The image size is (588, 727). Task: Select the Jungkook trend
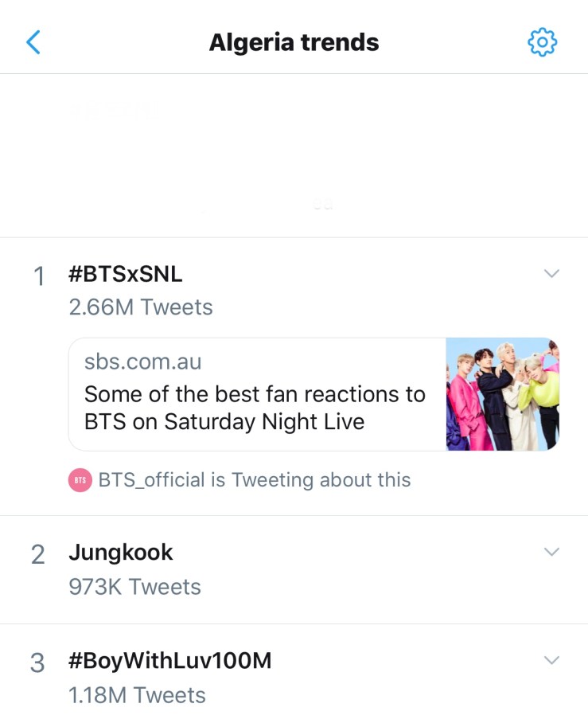121,552
